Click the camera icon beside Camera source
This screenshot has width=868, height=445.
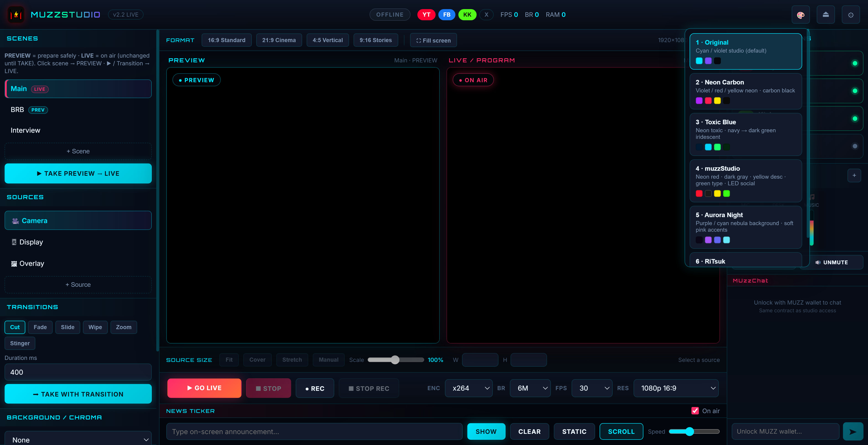coord(15,221)
